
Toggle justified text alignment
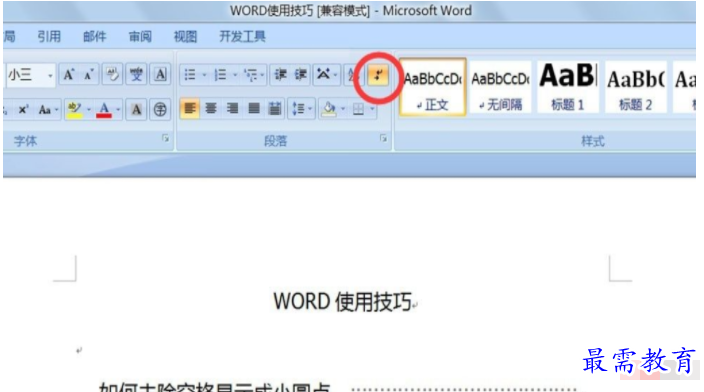coord(254,109)
